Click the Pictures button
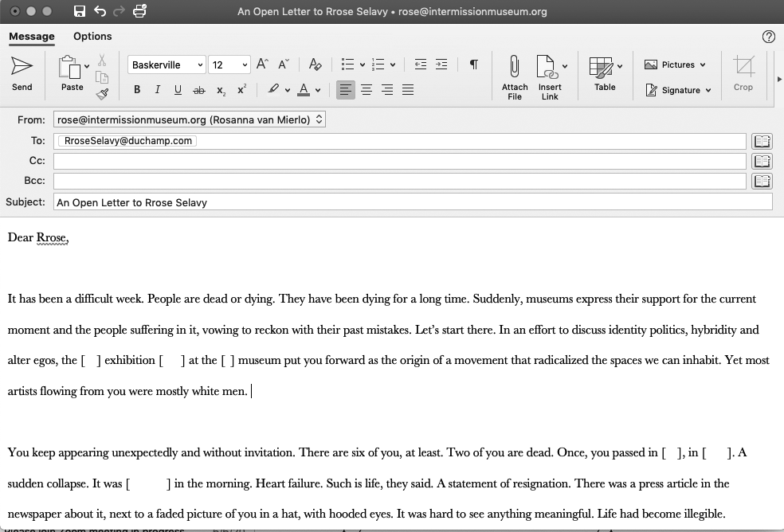 coord(674,65)
